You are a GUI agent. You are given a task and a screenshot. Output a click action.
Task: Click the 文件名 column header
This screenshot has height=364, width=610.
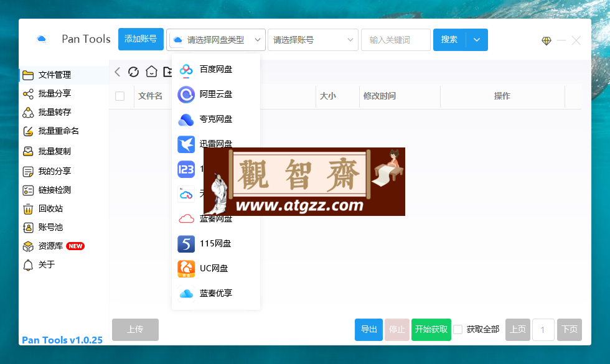point(150,96)
